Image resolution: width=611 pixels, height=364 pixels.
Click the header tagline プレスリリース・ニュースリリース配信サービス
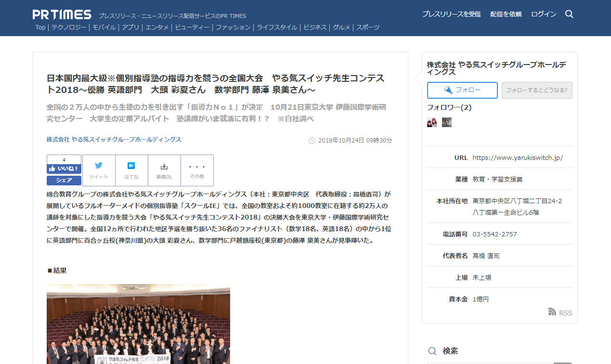(172, 16)
